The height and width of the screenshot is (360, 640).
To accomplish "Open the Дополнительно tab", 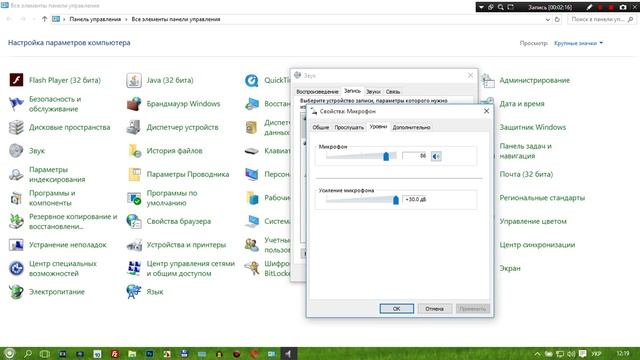I will 411,127.
